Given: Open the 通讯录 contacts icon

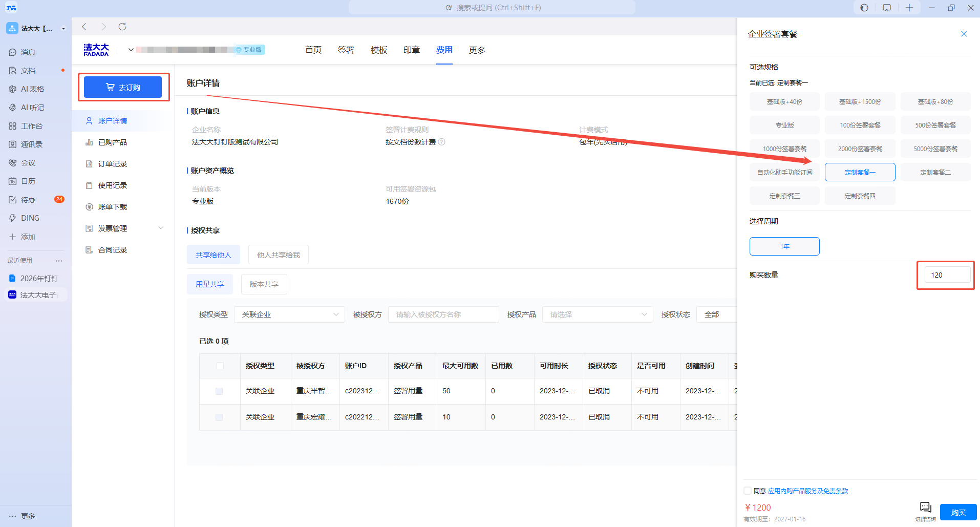Looking at the screenshot, I should pyautogui.click(x=13, y=144).
